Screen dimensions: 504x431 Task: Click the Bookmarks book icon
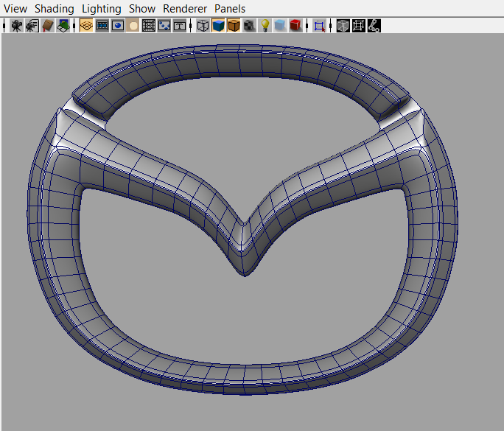click(x=48, y=26)
